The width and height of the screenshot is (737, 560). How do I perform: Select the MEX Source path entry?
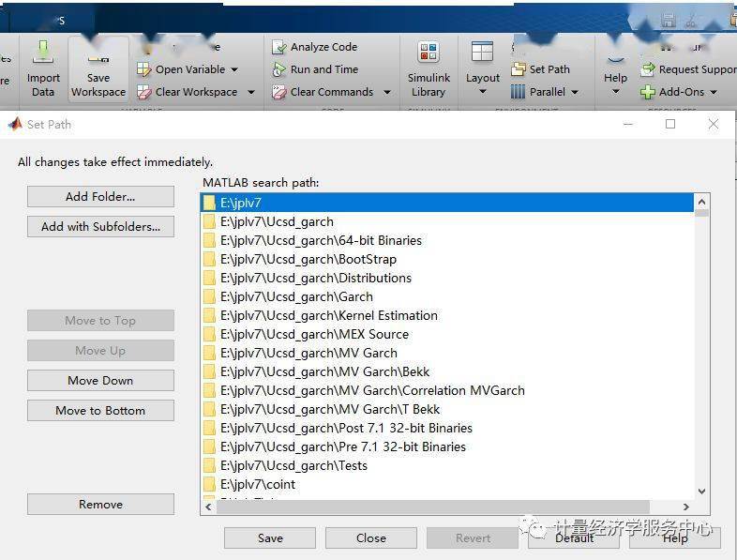447,334
